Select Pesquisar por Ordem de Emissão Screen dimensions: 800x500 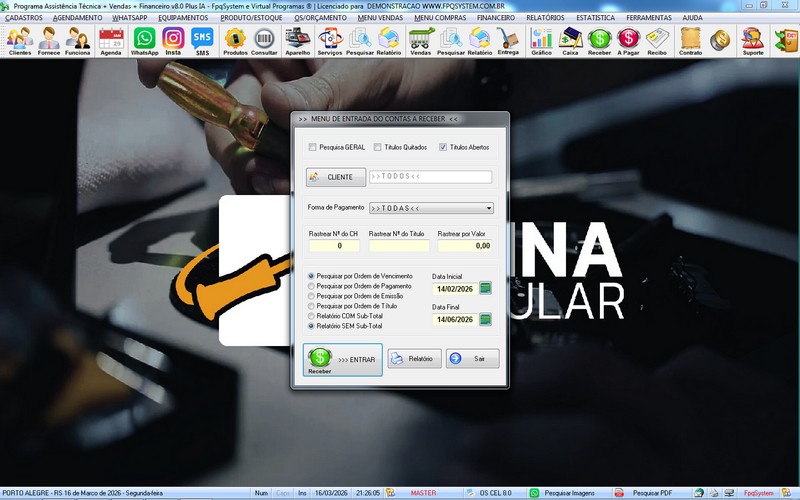point(311,296)
